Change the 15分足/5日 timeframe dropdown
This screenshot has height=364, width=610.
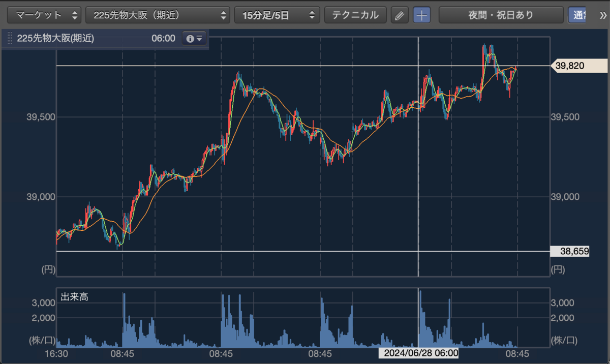[277, 15]
